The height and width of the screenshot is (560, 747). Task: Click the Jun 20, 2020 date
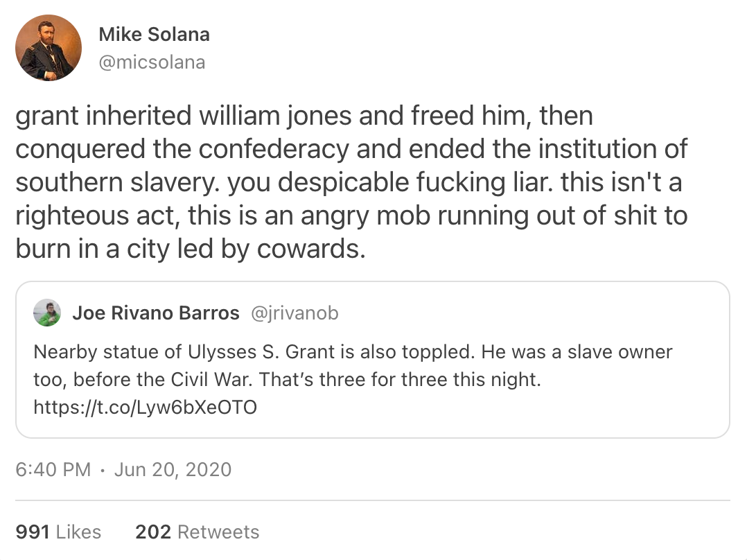coord(173,469)
